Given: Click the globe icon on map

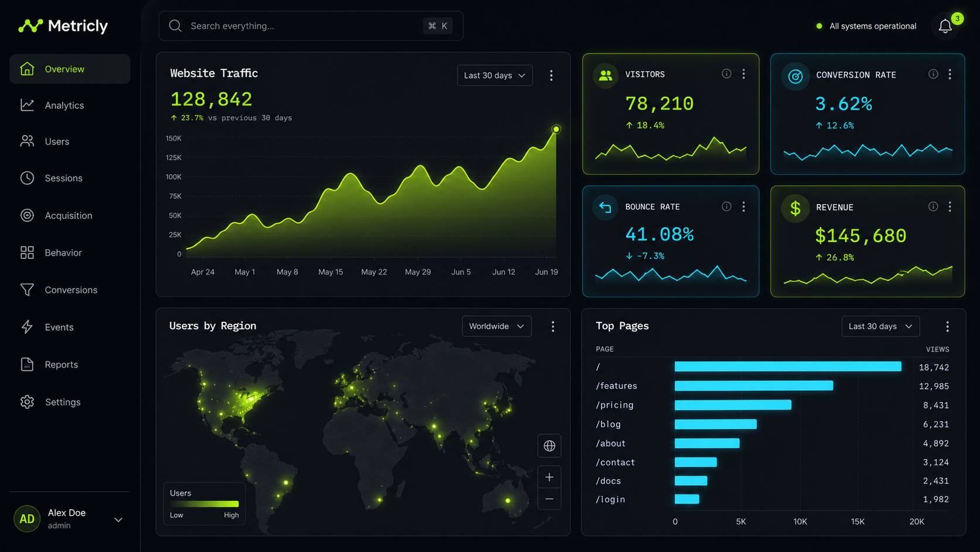Looking at the screenshot, I should click(549, 446).
